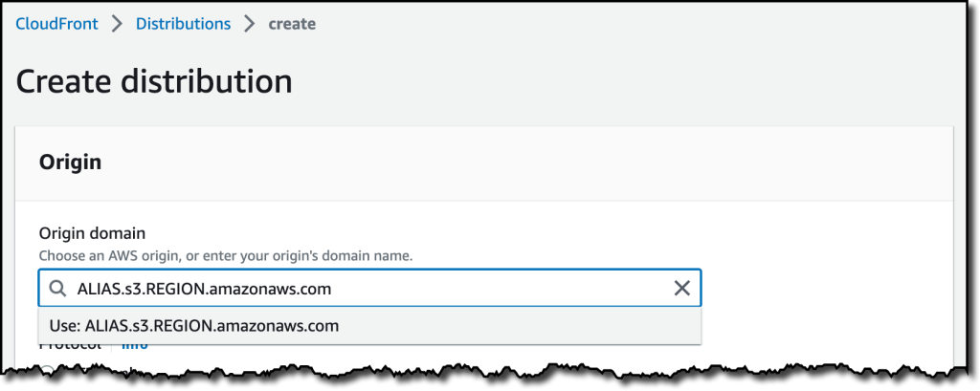Choose 'Use: ALIAS.s3.REGION.amazonaws.com' suggestion
Image resolution: width=980 pixels, height=391 pixels.
[369, 325]
